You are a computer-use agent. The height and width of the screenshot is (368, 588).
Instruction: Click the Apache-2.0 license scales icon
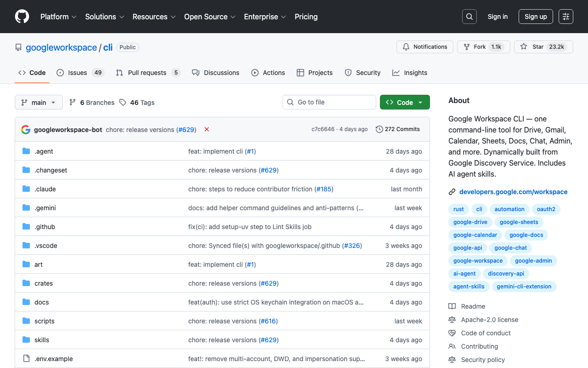coord(452,319)
